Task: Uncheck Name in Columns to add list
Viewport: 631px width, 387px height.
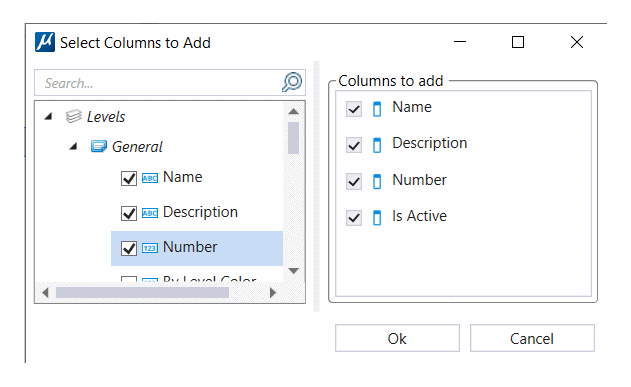Action: click(x=354, y=109)
